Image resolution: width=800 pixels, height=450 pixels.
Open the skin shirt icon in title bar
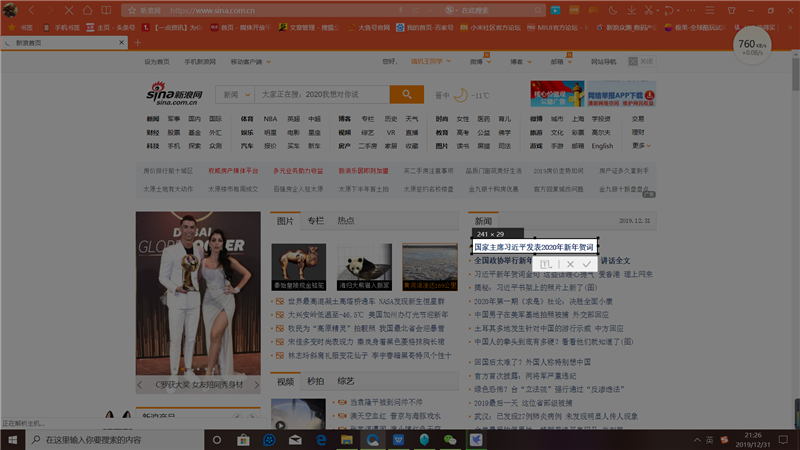click(731, 10)
